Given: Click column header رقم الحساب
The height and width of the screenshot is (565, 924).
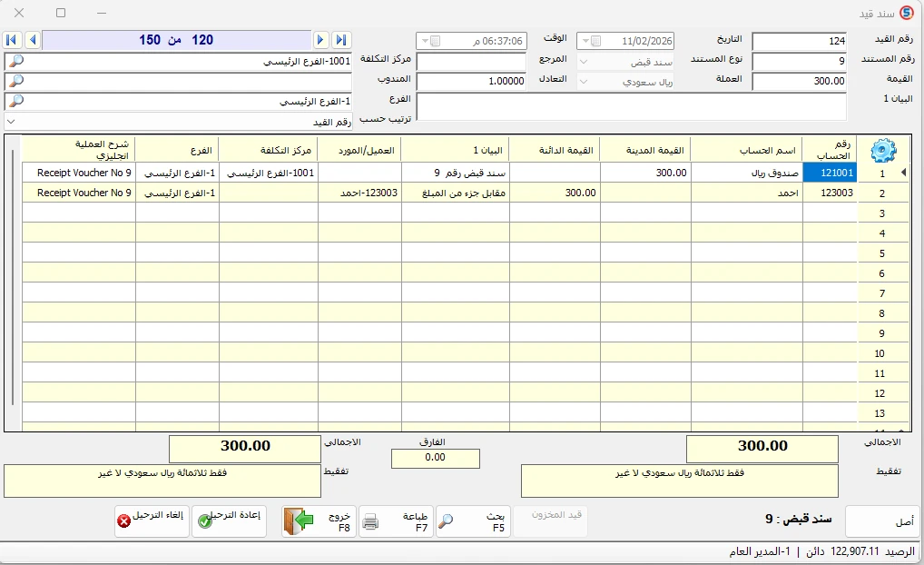Looking at the screenshot, I should (x=830, y=149).
